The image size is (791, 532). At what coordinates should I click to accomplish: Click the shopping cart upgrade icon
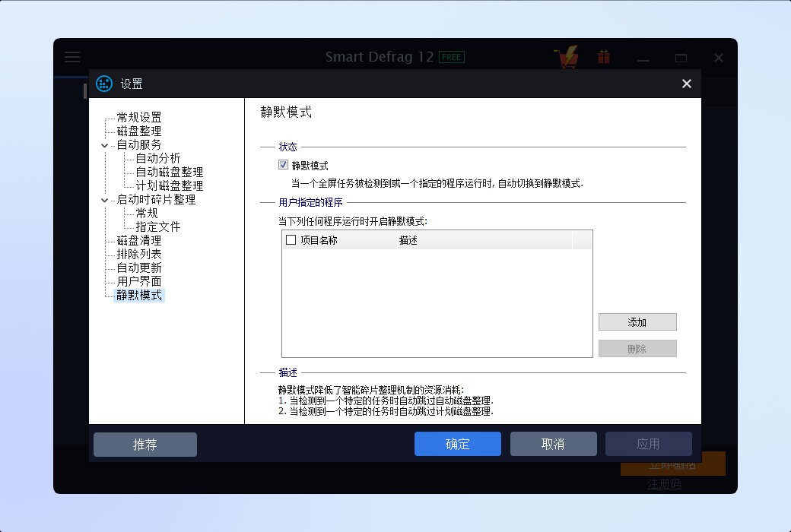[x=567, y=56]
